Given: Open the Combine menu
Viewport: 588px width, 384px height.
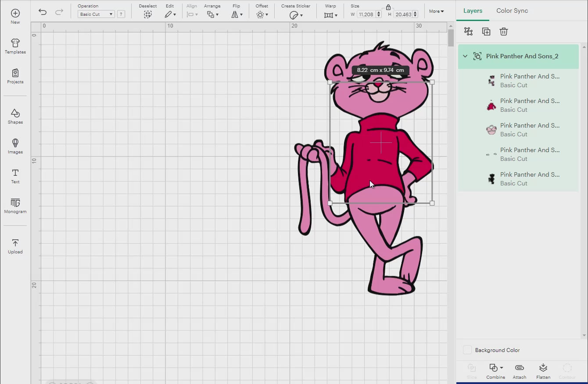Looking at the screenshot, I should pyautogui.click(x=496, y=370).
